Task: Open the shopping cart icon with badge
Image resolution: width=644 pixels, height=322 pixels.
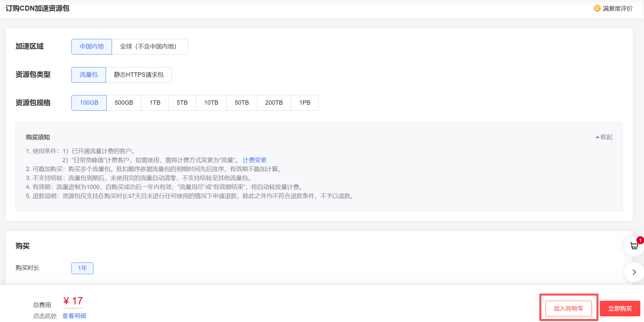Action: click(x=634, y=246)
